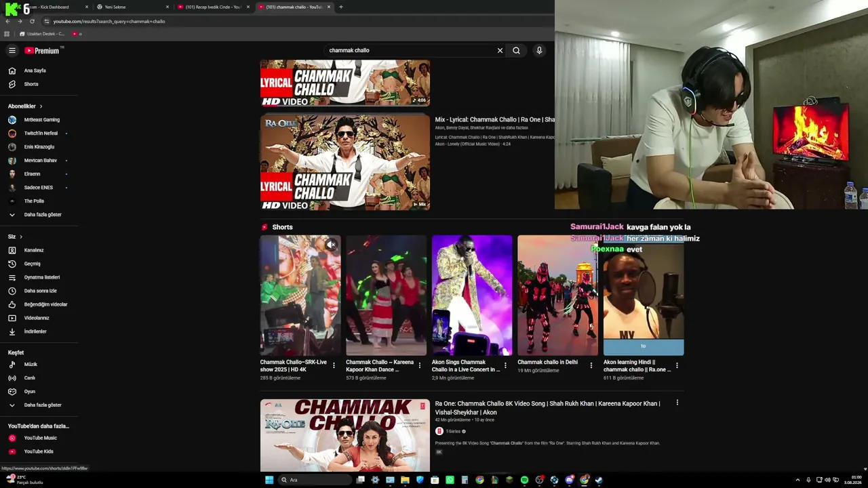Switch to the Recep Ivedik tab
The image size is (868, 488).
[x=214, y=7]
